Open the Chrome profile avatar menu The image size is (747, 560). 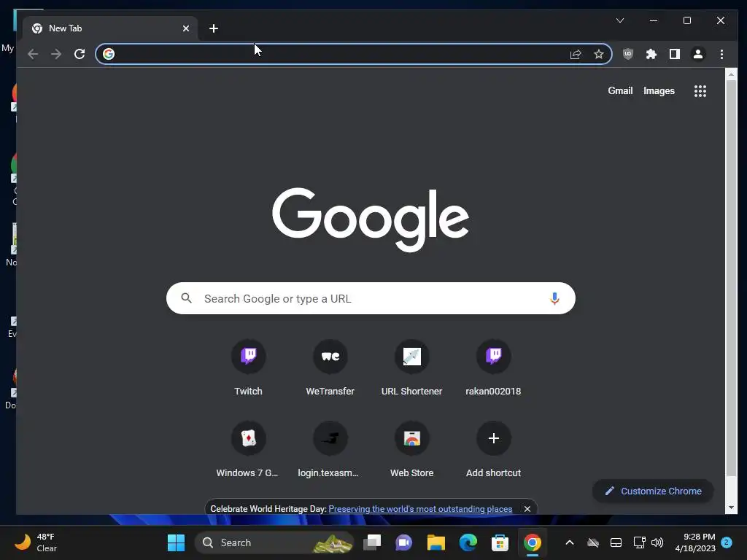pos(698,54)
